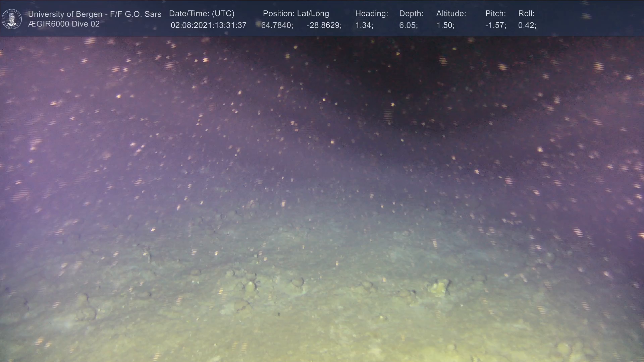Click the University of Bergen - F/F G.O. Sars text
The image size is (644, 362).
pos(95,14)
